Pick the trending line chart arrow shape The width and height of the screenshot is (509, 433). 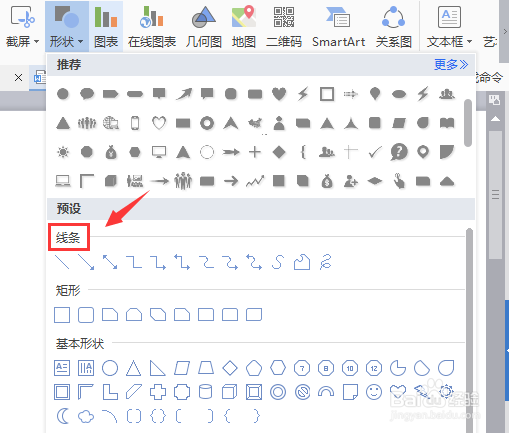pos(255,181)
